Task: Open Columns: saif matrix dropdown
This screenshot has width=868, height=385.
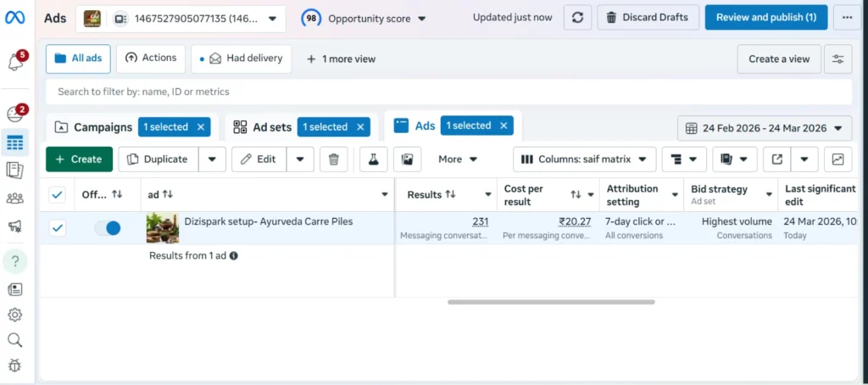Action: tap(585, 159)
